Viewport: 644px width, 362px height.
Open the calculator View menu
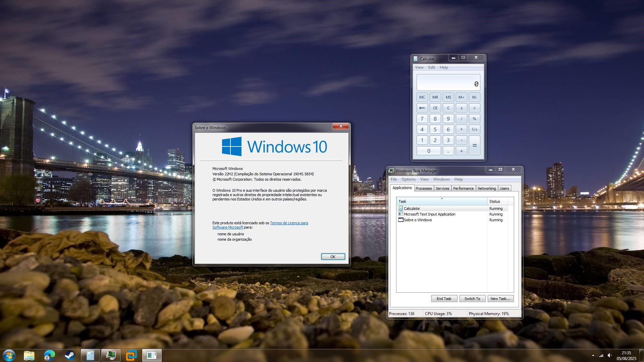(419, 67)
